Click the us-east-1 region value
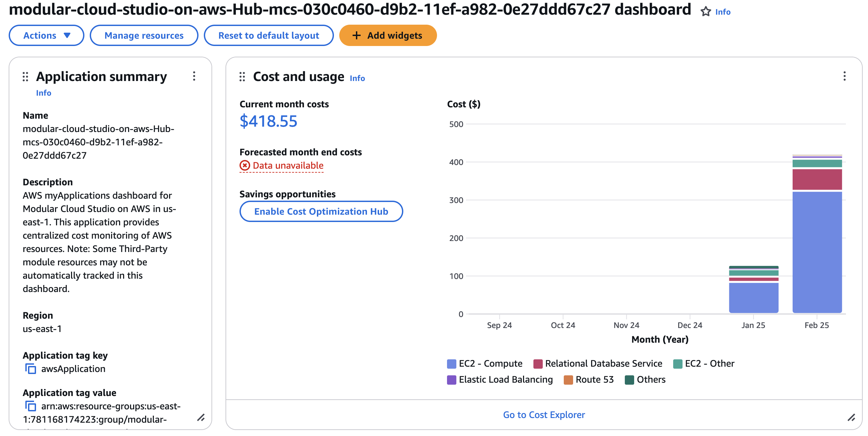Screen dimensions: 868x436 (x=42, y=329)
